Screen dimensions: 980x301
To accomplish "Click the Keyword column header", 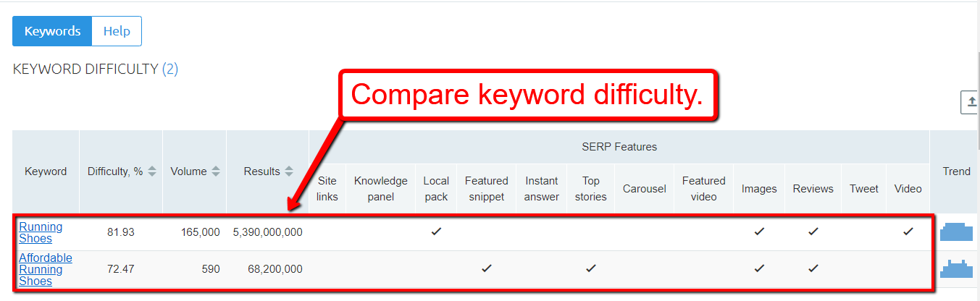I will (x=46, y=171).
